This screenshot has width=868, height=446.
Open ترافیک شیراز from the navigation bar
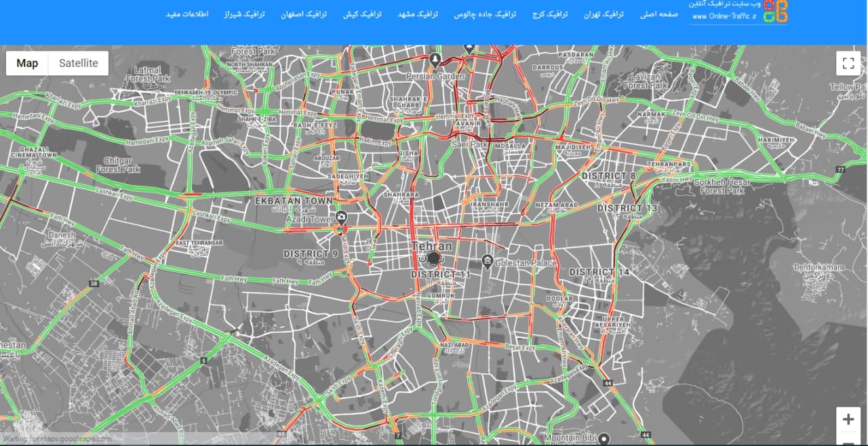(x=245, y=14)
